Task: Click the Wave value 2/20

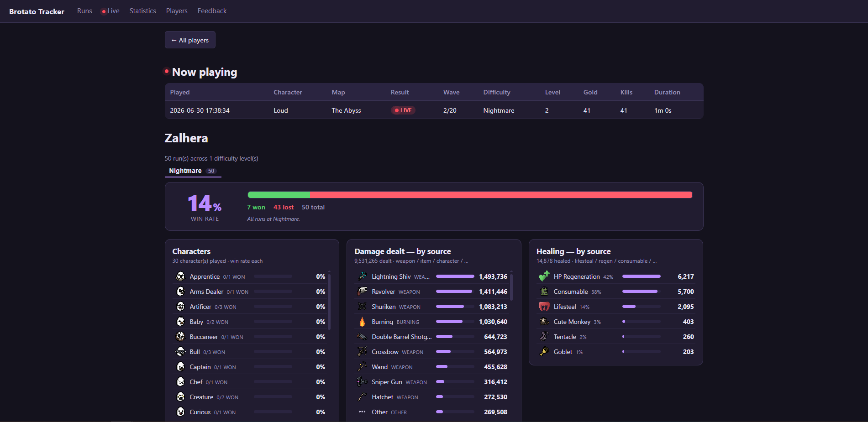Action: click(450, 110)
